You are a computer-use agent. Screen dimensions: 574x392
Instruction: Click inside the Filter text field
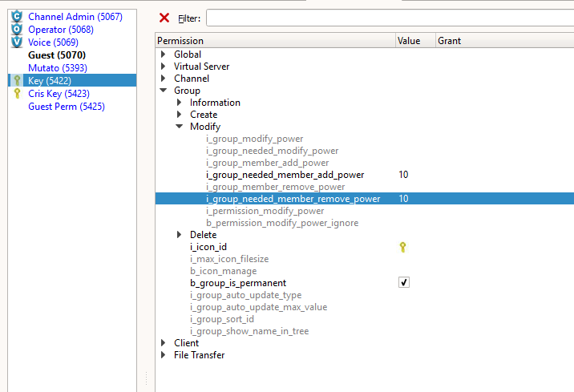[389, 18]
